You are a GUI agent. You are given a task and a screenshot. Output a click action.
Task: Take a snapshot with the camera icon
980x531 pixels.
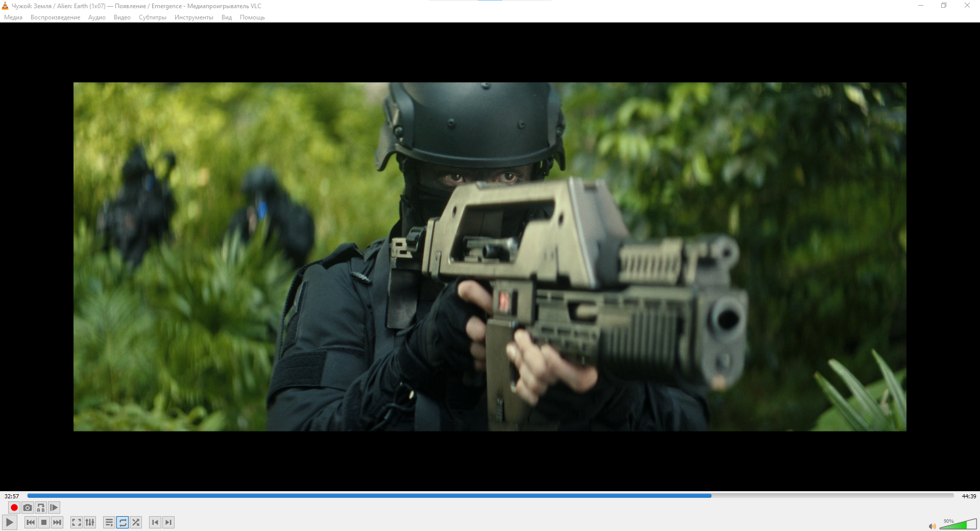[x=28, y=508]
